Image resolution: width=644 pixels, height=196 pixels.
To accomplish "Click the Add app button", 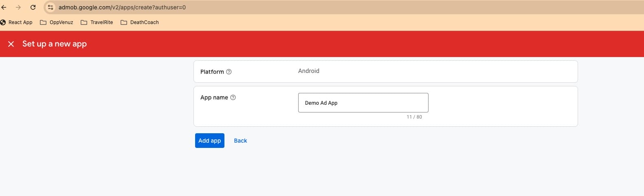I will 210,141.
